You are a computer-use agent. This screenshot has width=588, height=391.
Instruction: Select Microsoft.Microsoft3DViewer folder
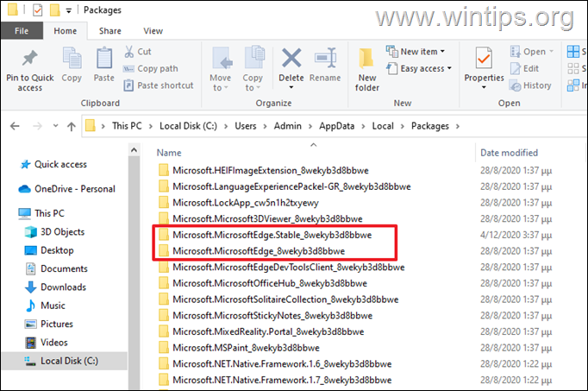point(260,218)
